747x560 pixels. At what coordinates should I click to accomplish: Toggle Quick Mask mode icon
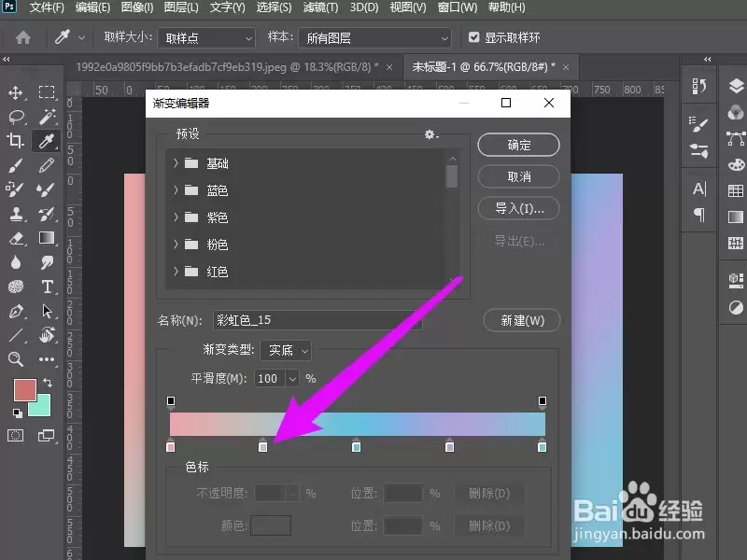16,435
